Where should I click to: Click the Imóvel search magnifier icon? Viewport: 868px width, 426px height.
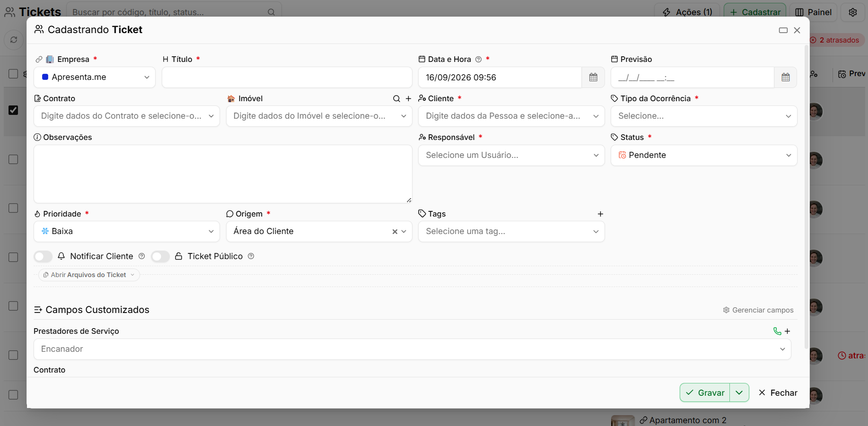pyautogui.click(x=396, y=98)
